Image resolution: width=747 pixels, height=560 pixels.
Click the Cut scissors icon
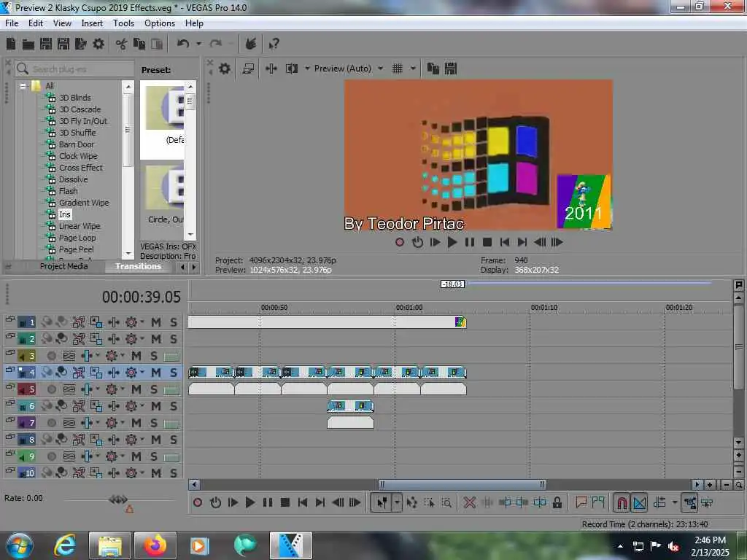tap(122, 44)
